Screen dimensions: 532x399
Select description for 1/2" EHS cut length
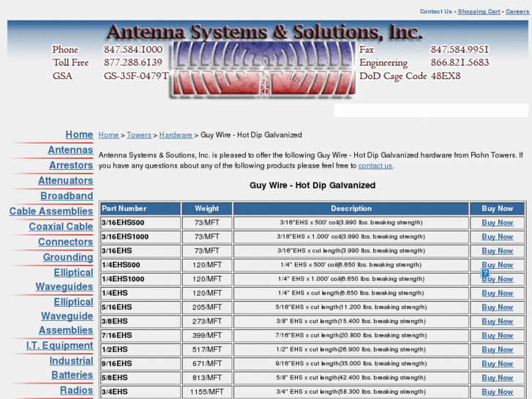(x=351, y=349)
